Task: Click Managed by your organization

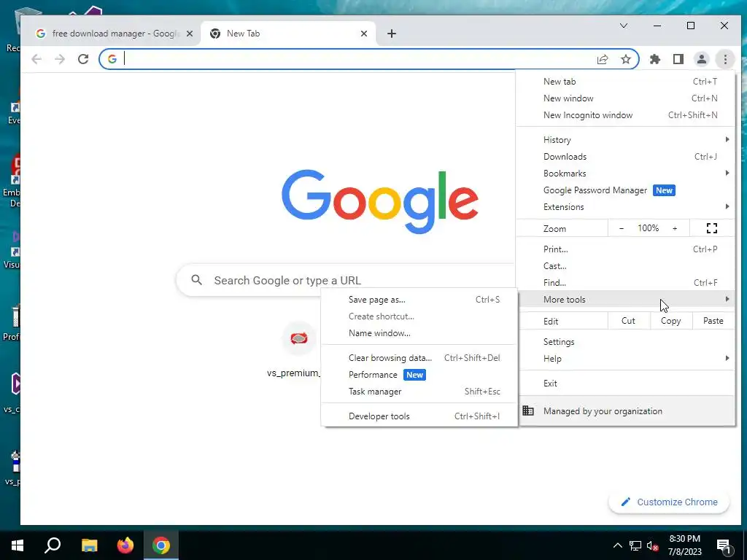Action: (625, 411)
